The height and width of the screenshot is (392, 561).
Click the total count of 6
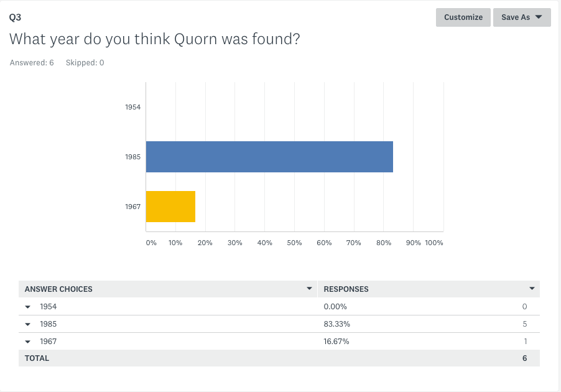tap(524, 358)
